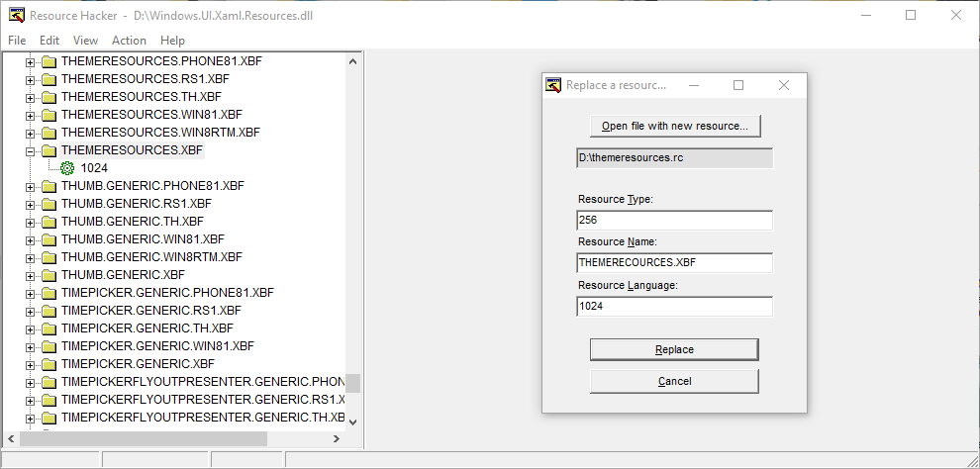Collapse THEMERESOURCES.XBF tree node
Viewport: 980px width, 469px height.
tap(30, 151)
